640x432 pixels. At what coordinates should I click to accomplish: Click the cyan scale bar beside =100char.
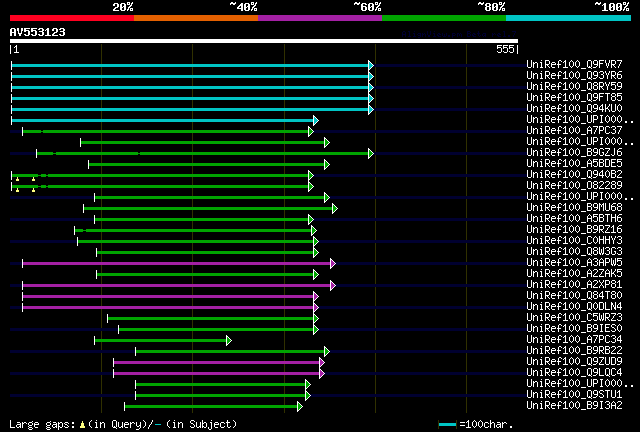click(447, 425)
